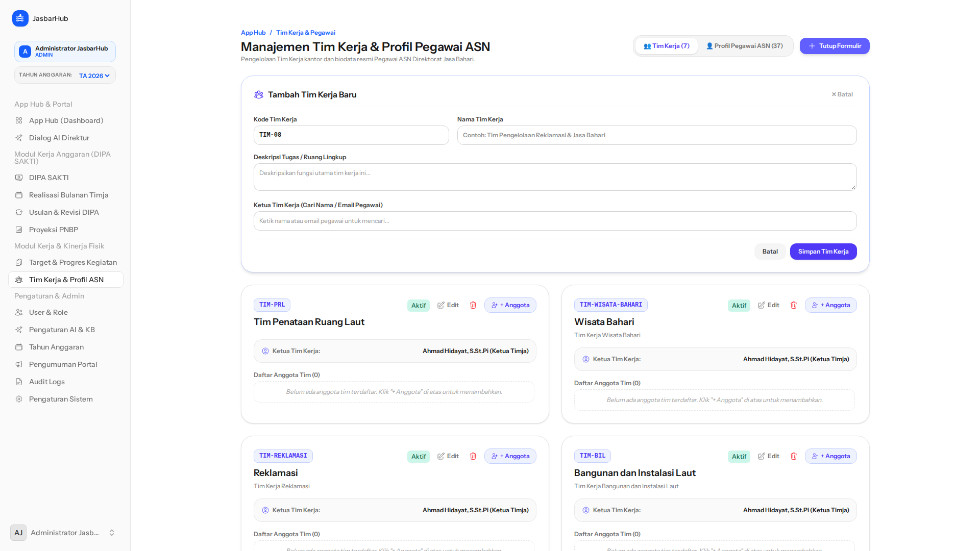Edit Tim Penataan Ruang Laut team
This screenshot has width=980, height=551.
(448, 305)
